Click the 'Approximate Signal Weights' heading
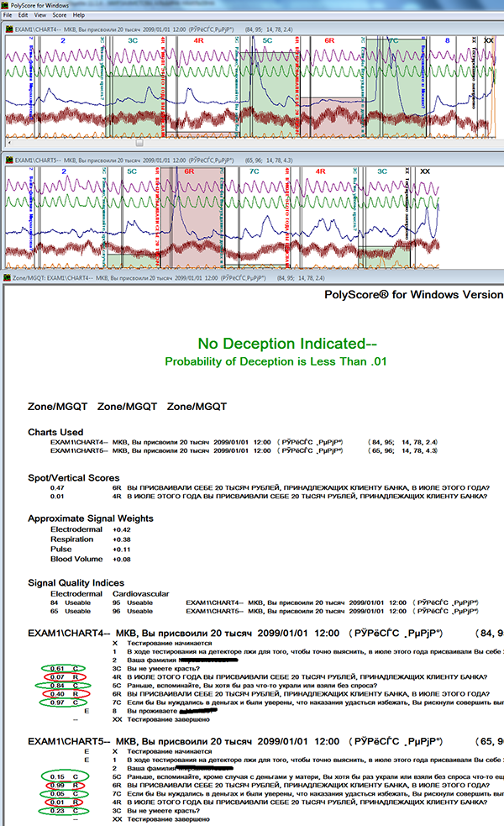This screenshot has width=504, height=826. (x=91, y=518)
